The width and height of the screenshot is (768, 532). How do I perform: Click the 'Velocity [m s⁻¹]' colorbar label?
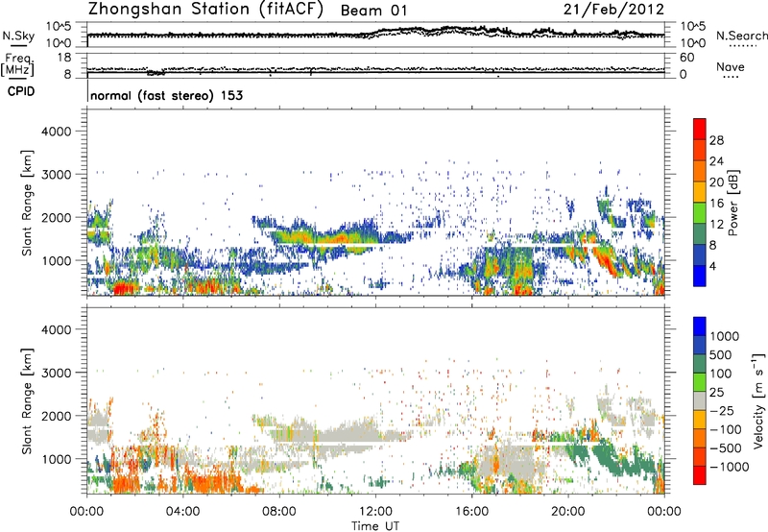(x=758, y=400)
